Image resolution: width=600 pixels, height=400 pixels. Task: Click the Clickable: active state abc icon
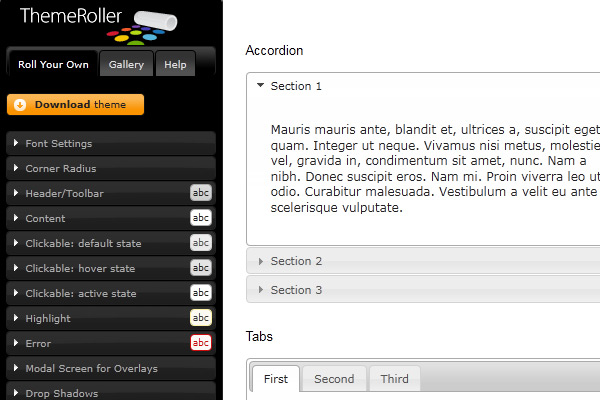(x=201, y=293)
